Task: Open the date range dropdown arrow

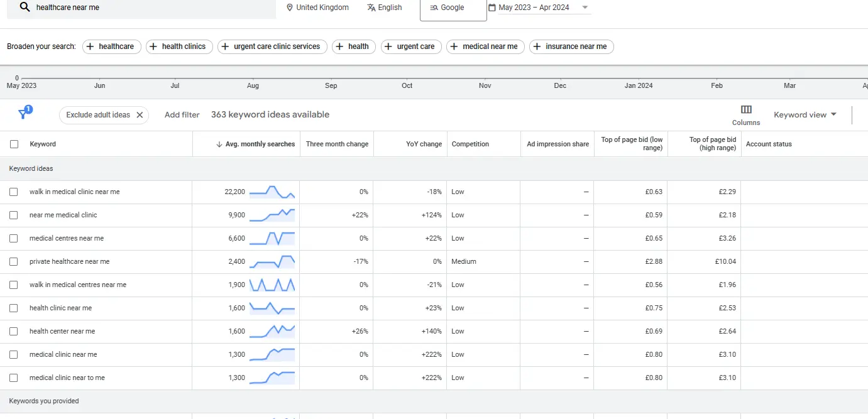Action: click(x=585, y=8)
